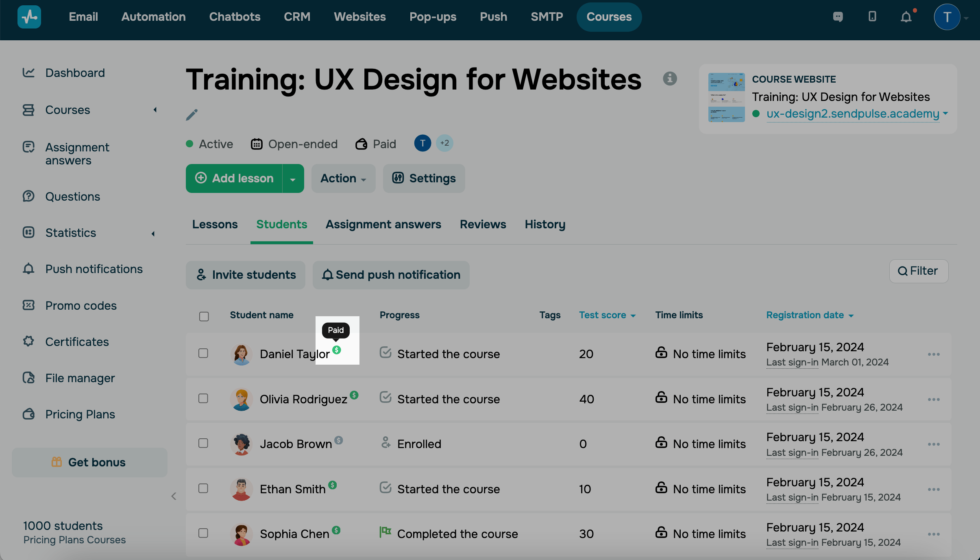Tick the checkbox for Daniel Taylor
Viewport: 980px width, 560px height.
tap(203, 353)
